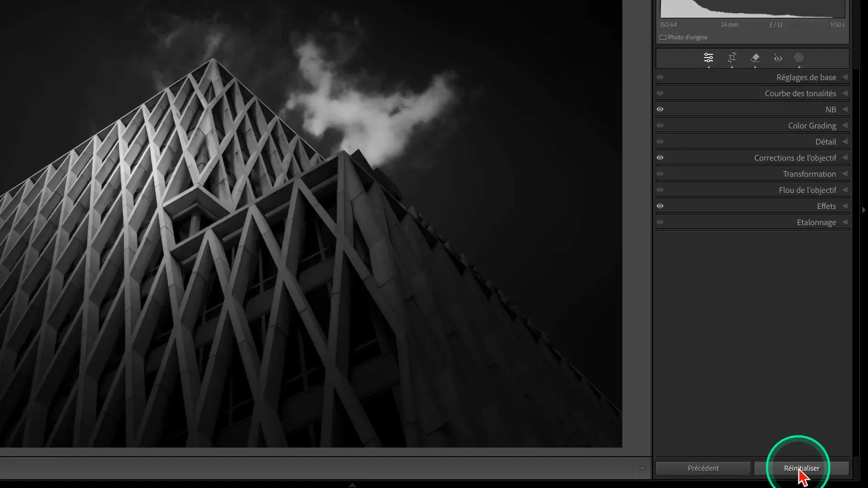The height and width of the screenshot is (488, 868).
Task: Click the 1/50 s shutter speed
Action: (837, 25)
